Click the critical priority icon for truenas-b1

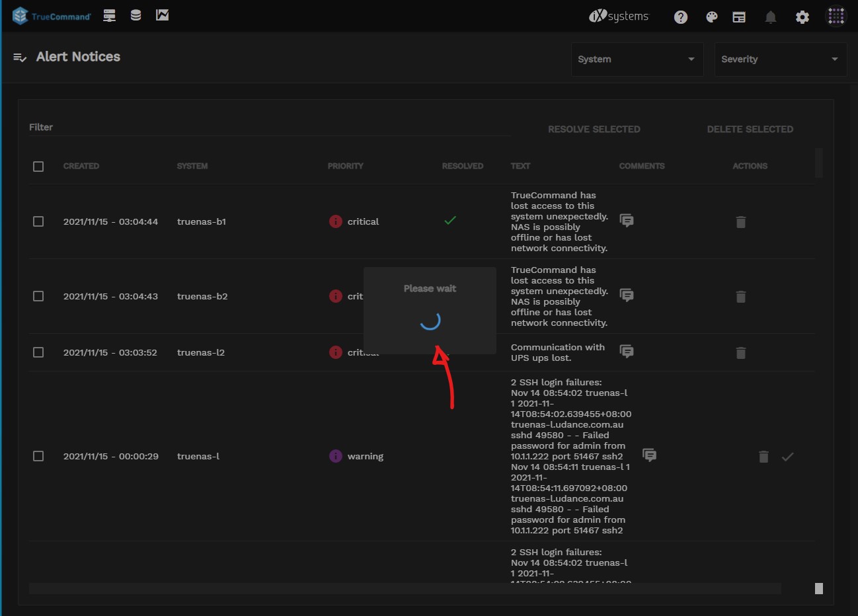pos(336,221)
